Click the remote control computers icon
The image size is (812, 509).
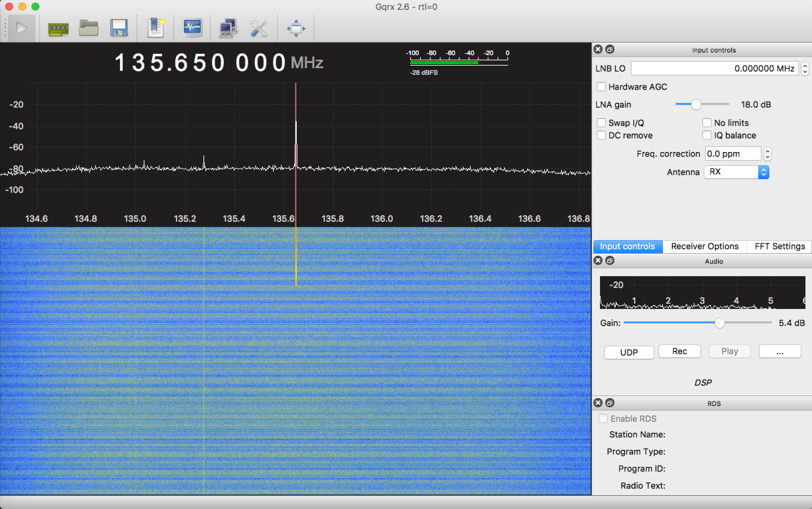[x=228, y=28]
